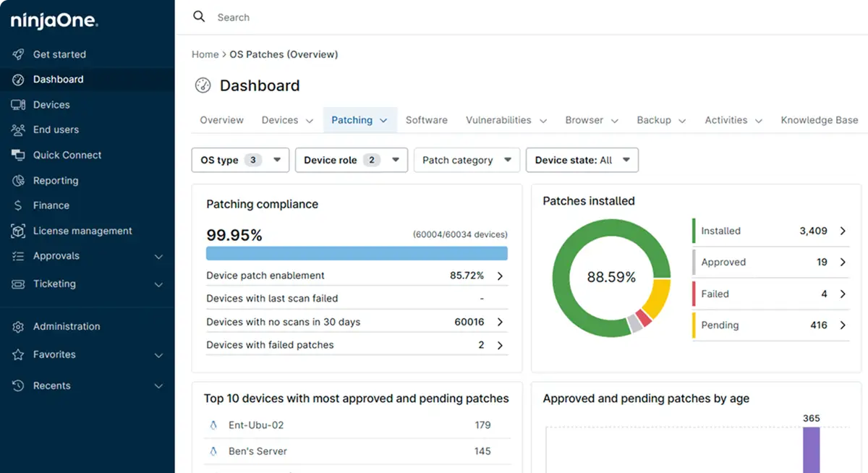Open Approved patches arrow
The width and height of the screenshot is (868, 473).
coord(843,263)
